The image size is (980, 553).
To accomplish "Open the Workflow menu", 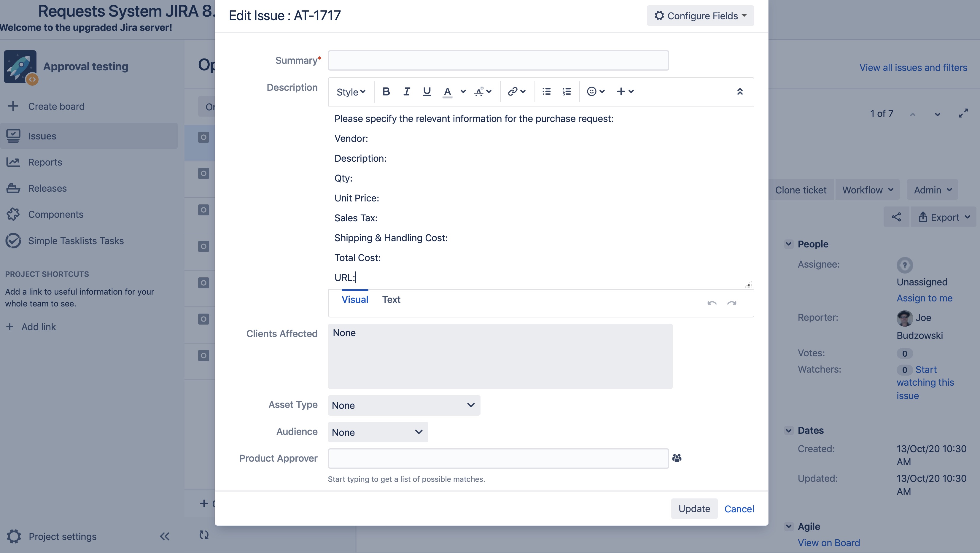I will tap(867, 190).
